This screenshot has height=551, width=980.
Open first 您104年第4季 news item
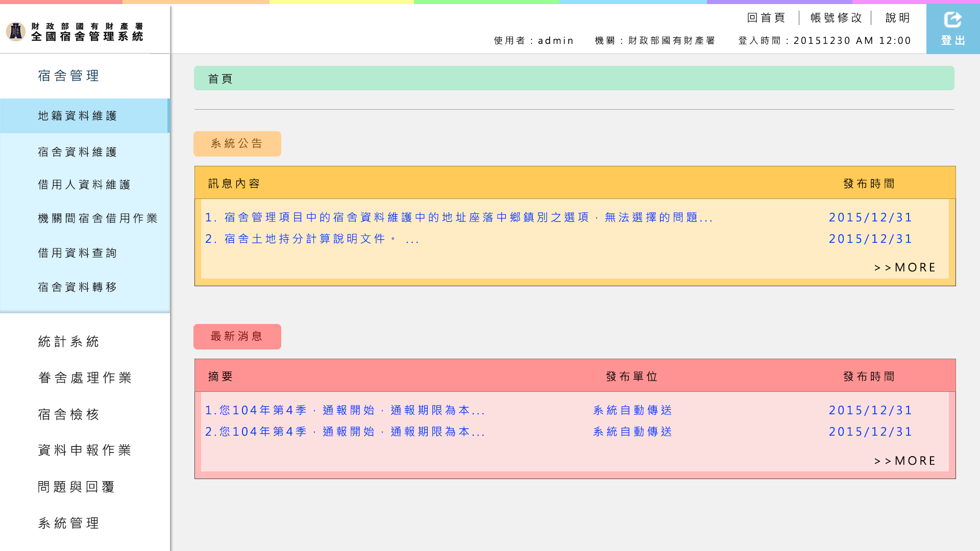click(345, 411)
